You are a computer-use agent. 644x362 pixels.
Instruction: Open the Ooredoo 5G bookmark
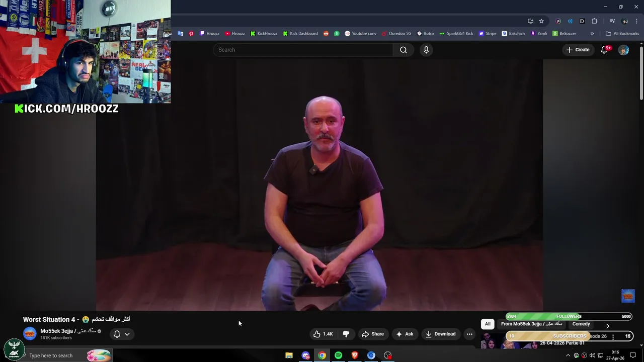pos(396,34)
